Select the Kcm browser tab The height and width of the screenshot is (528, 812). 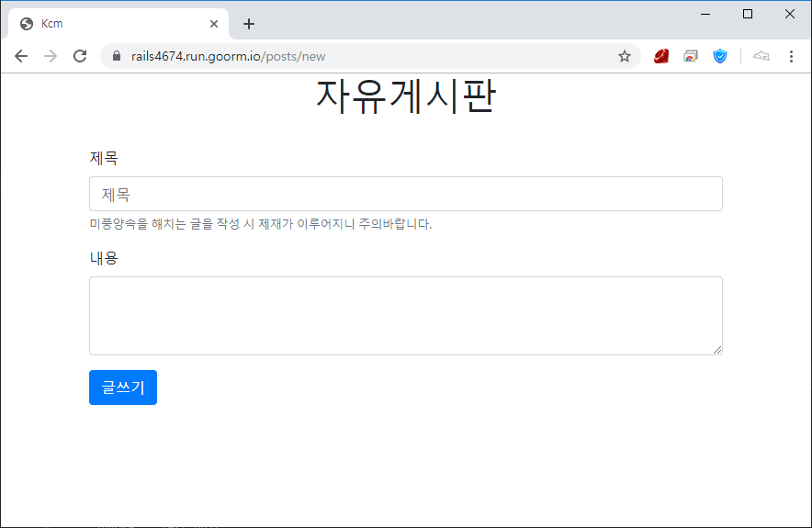[x=118, y=24]
